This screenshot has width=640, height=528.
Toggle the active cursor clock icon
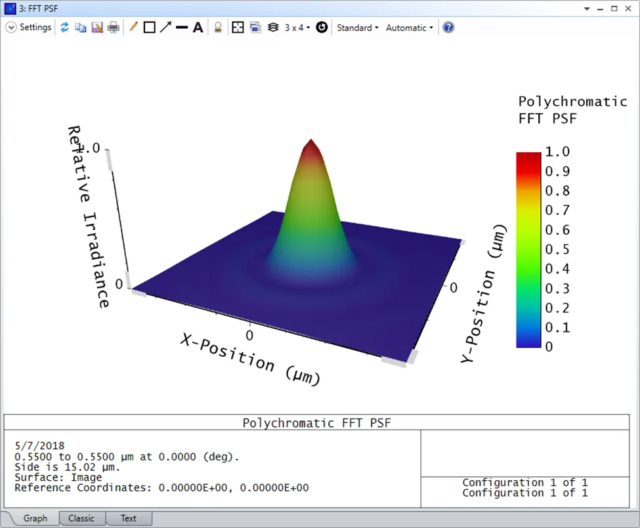pos(322,27)
